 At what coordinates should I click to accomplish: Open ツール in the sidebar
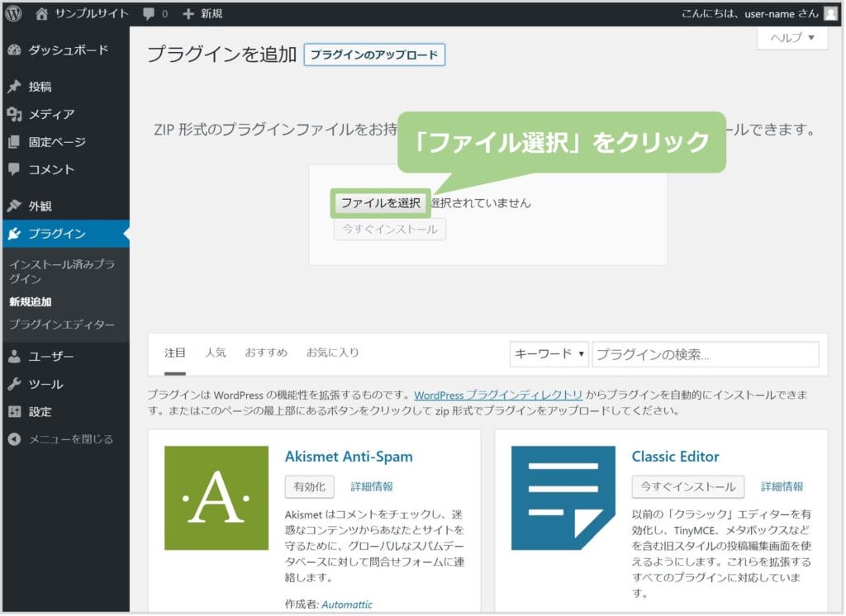tap(45, 384)
